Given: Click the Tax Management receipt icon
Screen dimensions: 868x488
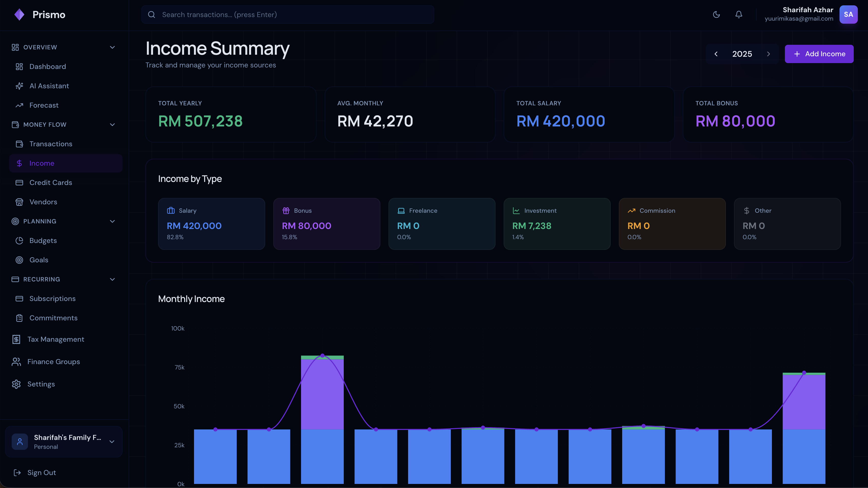Looking at the screenshot, I should tap(16, 339).
